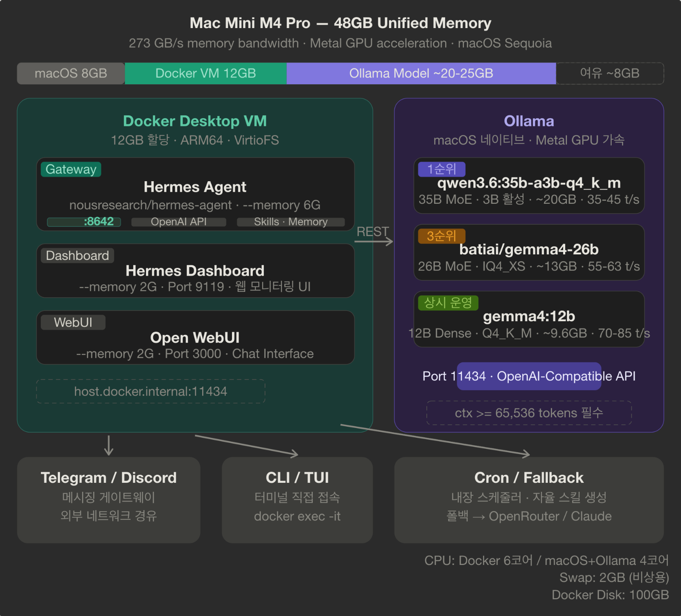Select the model name "qwen3.6:35b-a3b-q4_k_m"
Viewport: 681px width, 616px height.
[529, 183]
